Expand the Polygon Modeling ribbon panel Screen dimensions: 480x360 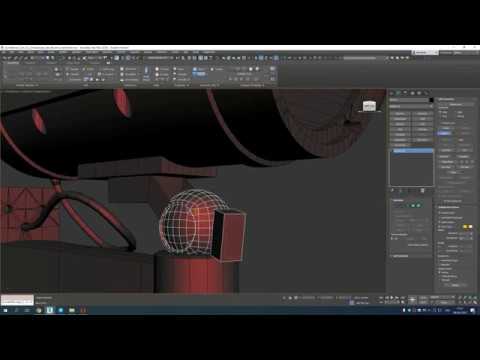[x=27, y=85]
